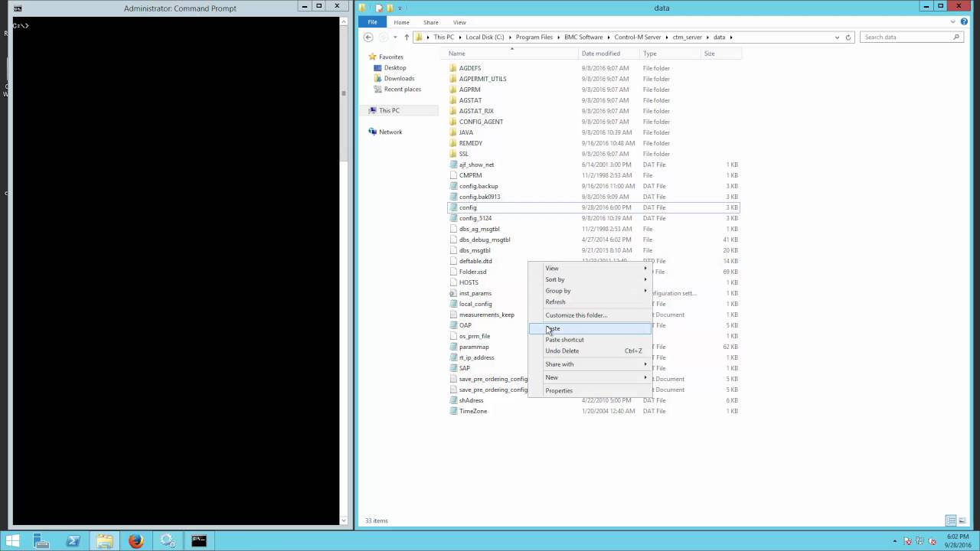Open the gear icon app on the taskbar
Viewport: 980px width, 551px height.
coord(168,541)
